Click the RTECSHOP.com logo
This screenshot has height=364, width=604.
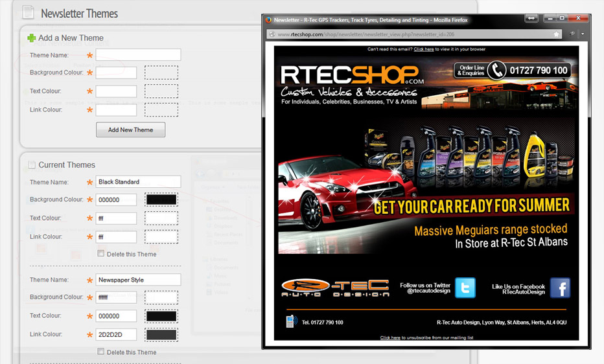(x=352, y=75)
